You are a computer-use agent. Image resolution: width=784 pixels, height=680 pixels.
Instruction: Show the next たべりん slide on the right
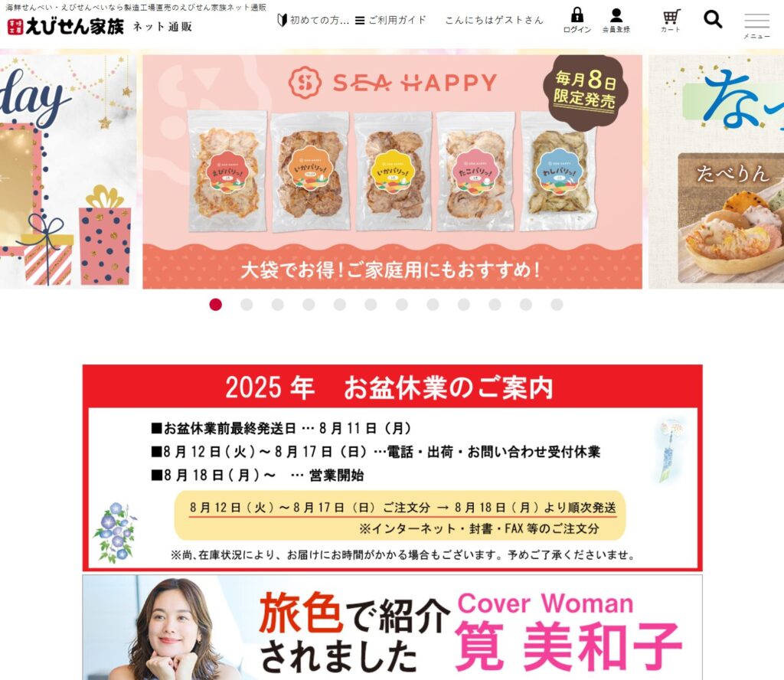[x=716, y=172]
